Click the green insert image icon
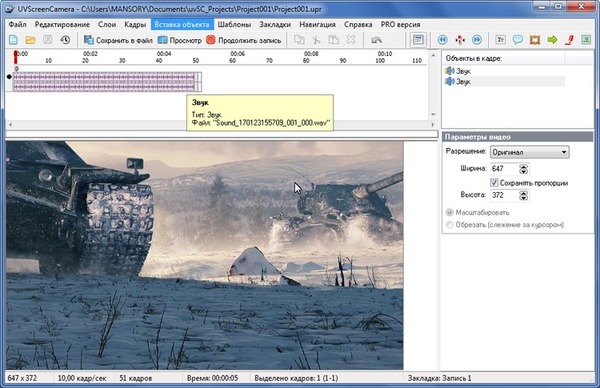The width and height of the screenshot is (600, 388). [x=586, y=40]
